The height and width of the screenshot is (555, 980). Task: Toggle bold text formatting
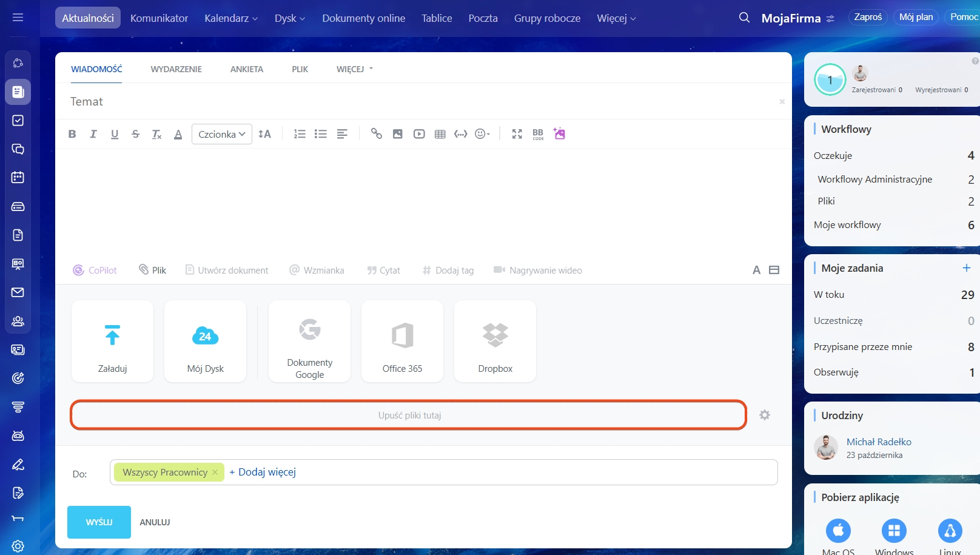72,134
